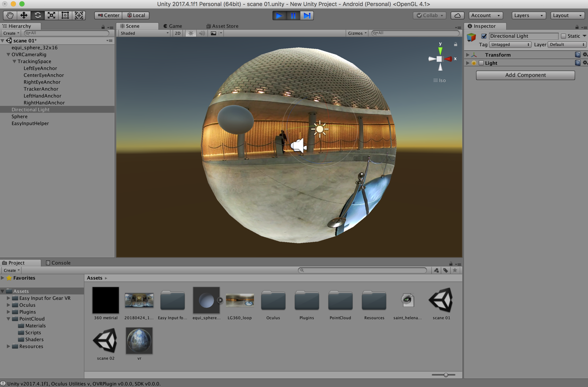
Task: Open Transform component help icon
Action: 578,55
